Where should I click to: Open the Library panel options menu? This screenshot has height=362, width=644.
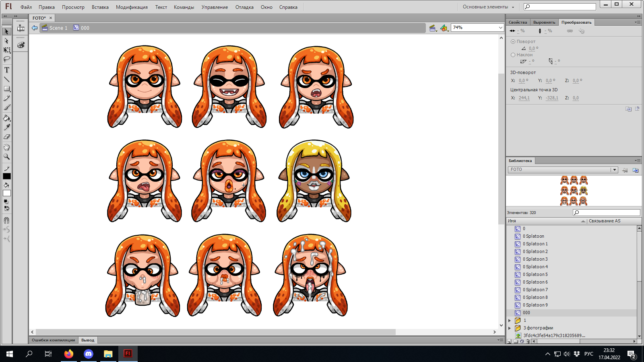[638, 160]
